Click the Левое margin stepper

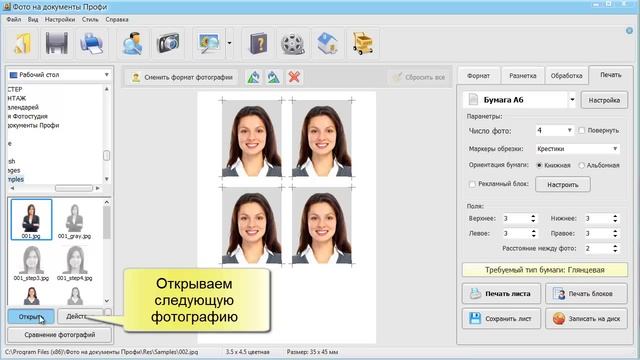coord(533,233)
